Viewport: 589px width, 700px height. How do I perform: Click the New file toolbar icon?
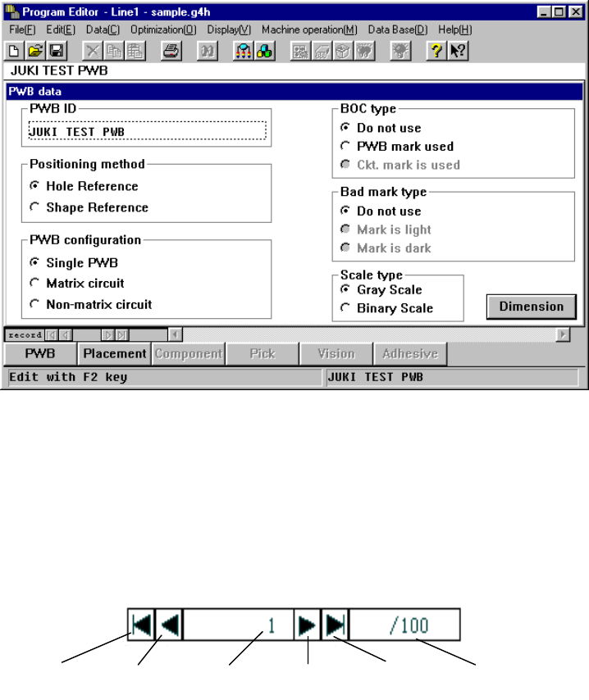tap(14, 51)
